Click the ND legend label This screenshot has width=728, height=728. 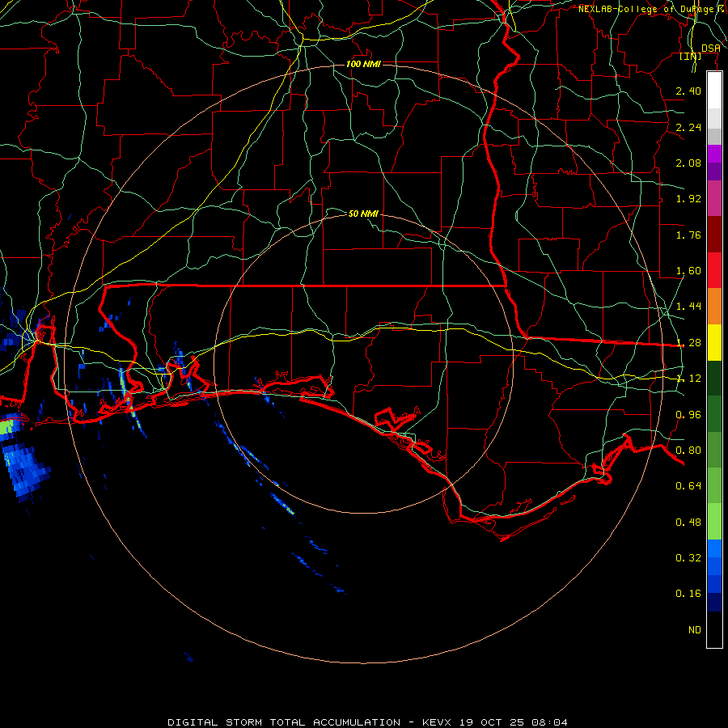point(695,630)
